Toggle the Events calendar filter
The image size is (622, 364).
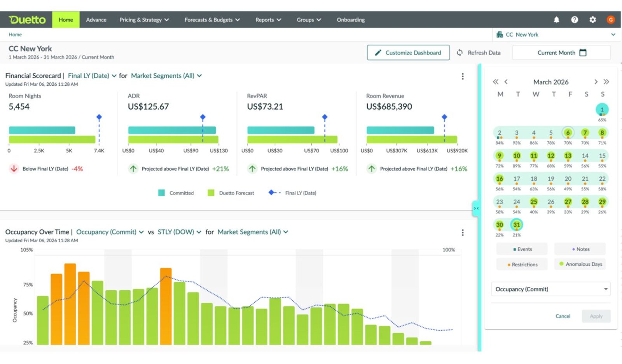click(522, 249)
